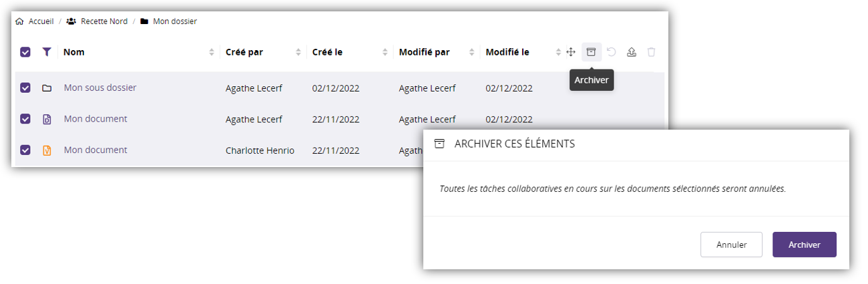Viewport: 868px width, 284px height.
Task: Go to Accueil in breadcrumb
Action: coord(41,21)
